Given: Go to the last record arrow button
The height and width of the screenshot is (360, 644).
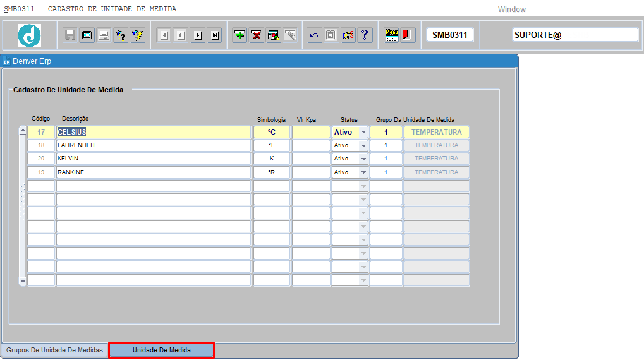Looking at the screenshot, I should (215, 35).
